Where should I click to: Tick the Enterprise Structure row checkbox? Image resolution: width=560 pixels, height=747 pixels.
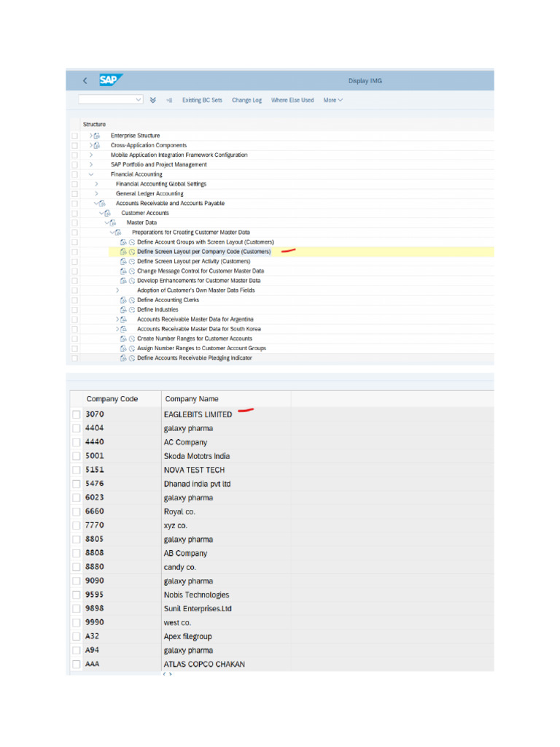75,136
